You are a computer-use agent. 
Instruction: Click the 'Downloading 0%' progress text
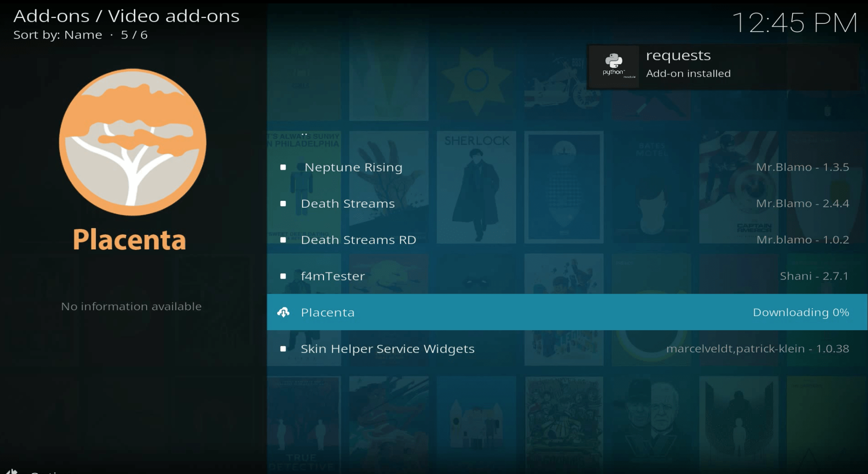801,312
